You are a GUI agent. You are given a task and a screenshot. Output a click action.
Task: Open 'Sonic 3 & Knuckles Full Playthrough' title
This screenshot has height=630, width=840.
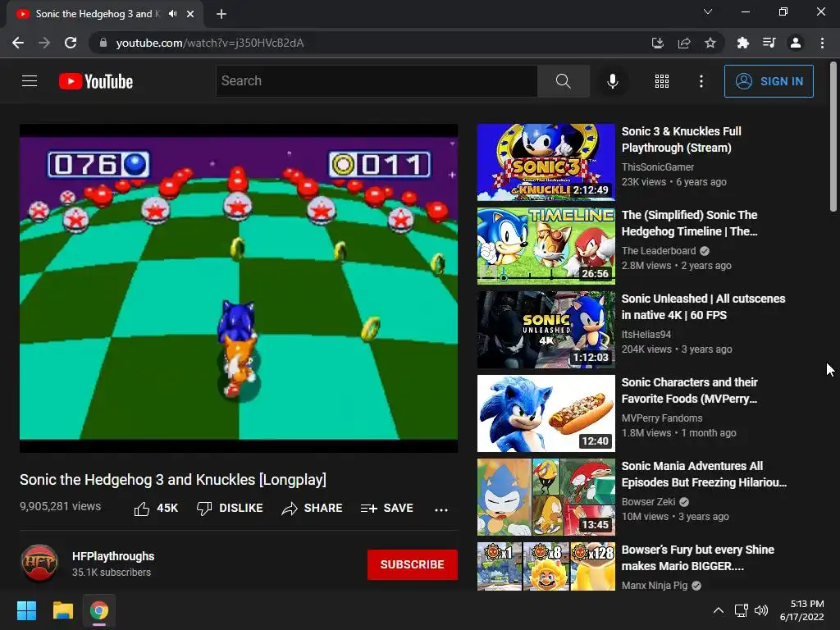coord(682,139)
